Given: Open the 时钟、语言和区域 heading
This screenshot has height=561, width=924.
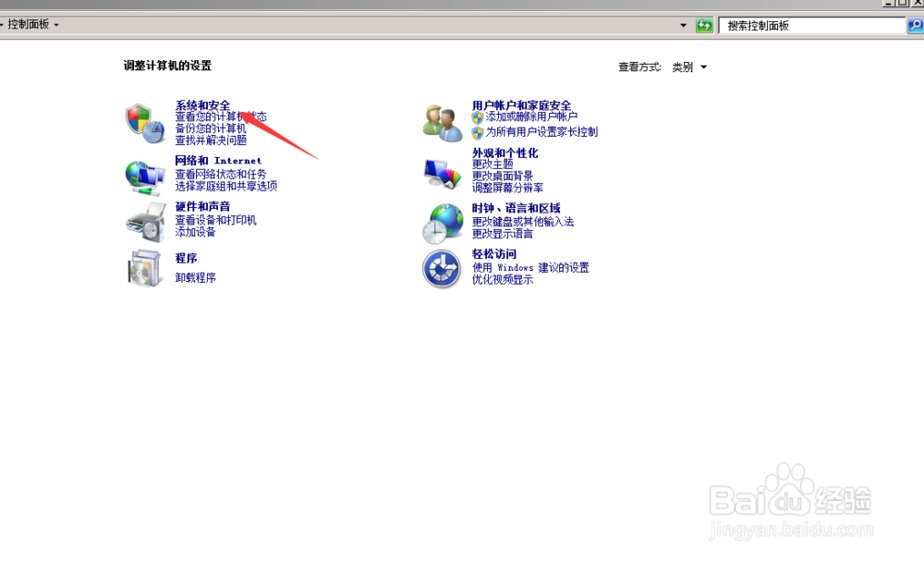Looking at the screenshot, I should (517, 208).
